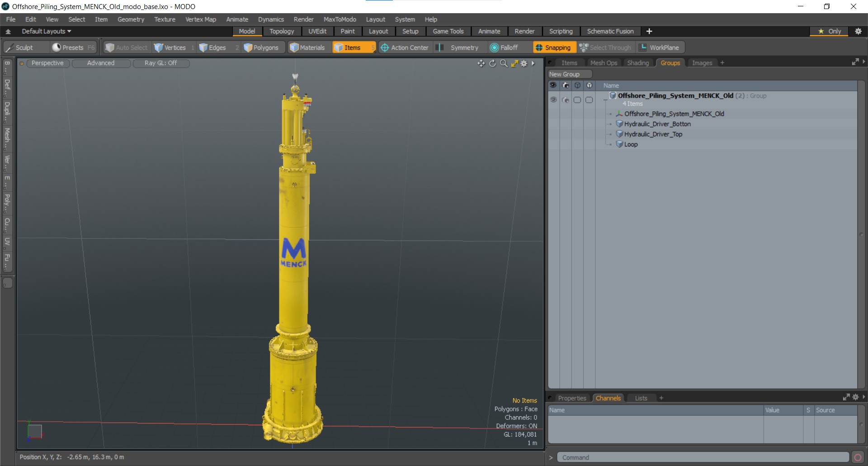Add a new layout tab with plus

coord(649,31)
